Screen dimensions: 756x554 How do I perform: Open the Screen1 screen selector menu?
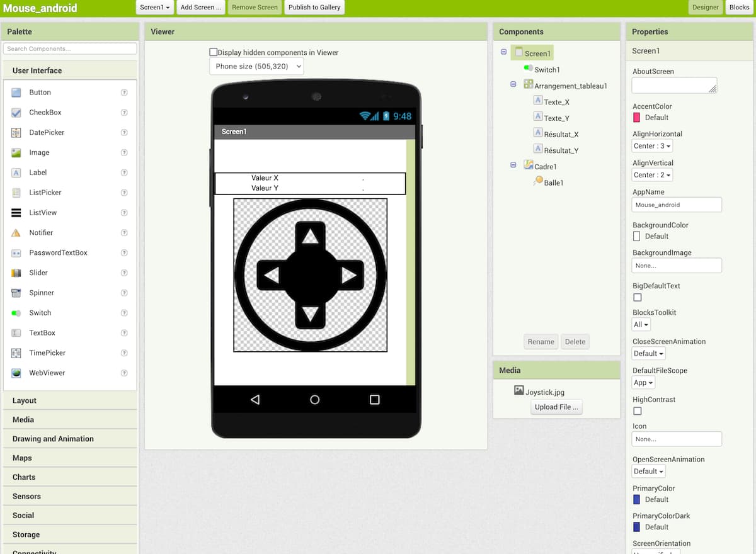(x=154, y=8)
